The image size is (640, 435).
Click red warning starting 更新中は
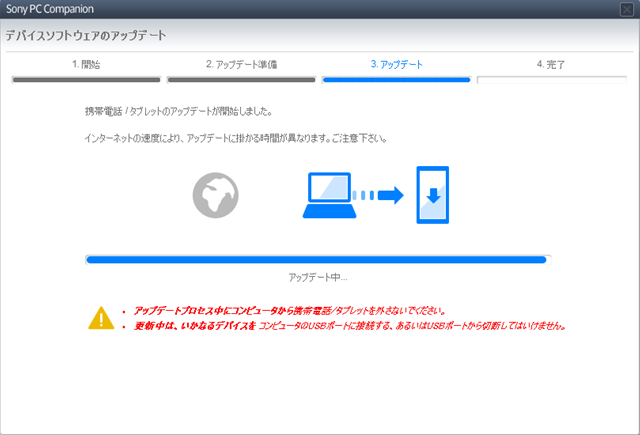[x=350, y=326]
